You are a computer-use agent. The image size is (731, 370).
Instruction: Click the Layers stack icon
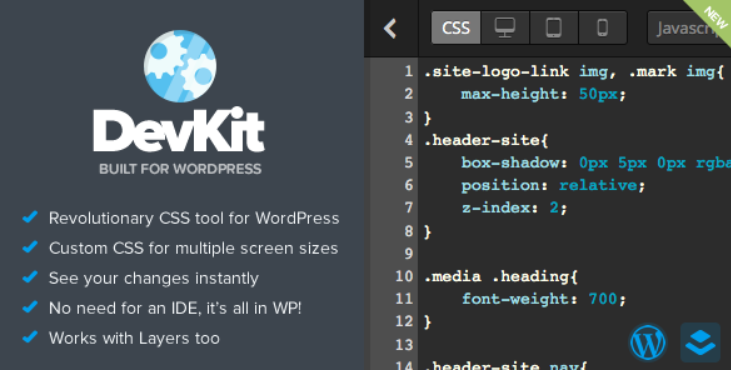tap(700, 343)
